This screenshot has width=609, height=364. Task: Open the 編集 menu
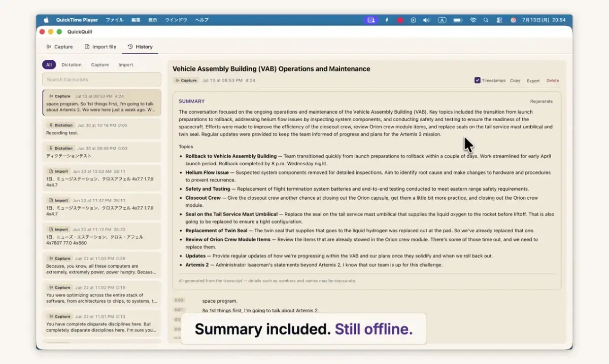[136, 20]
